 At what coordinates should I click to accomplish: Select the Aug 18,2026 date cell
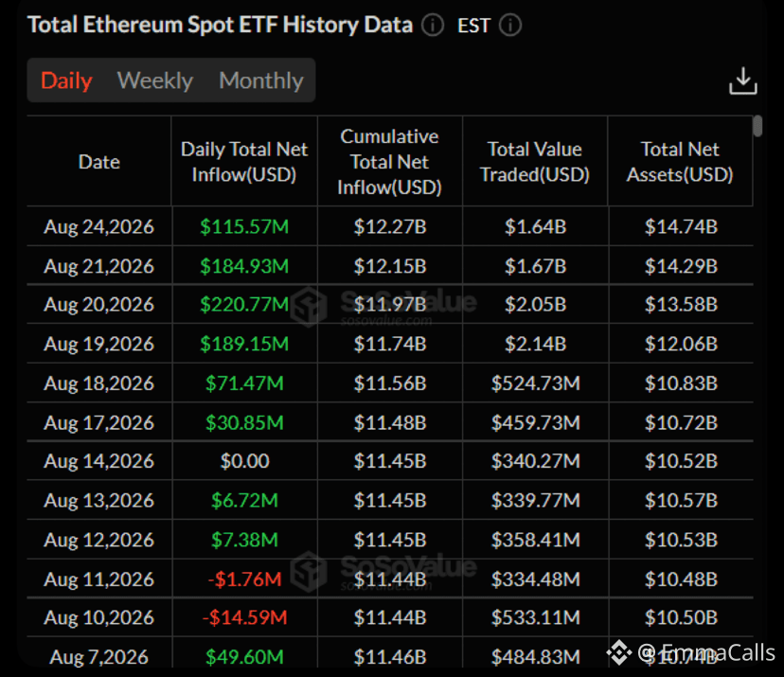pyautogui.click(x=99, y=383)
